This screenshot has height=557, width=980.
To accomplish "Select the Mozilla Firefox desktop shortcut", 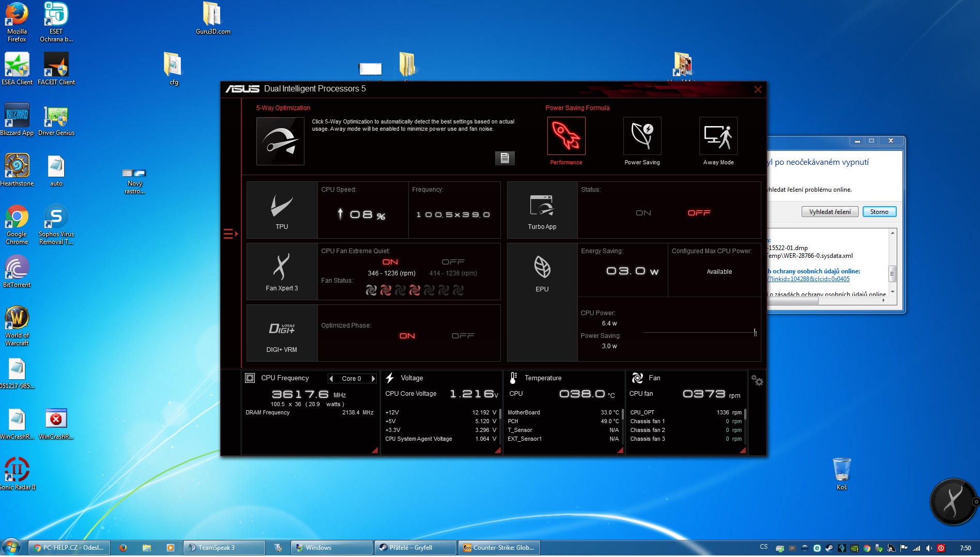I will 17,22.
